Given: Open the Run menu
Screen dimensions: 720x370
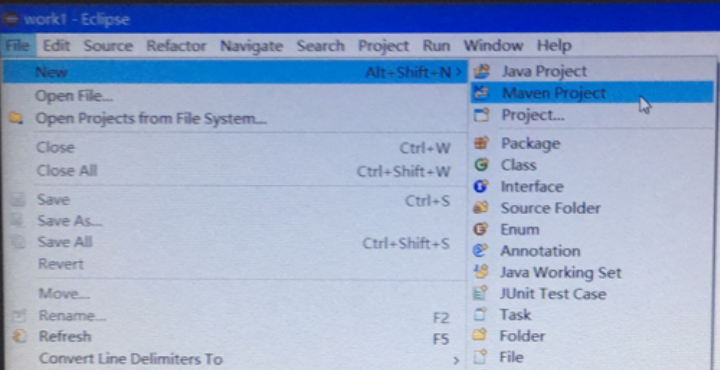Looking at the screenshot, I should pyautogui.click(x=436, y=46).
